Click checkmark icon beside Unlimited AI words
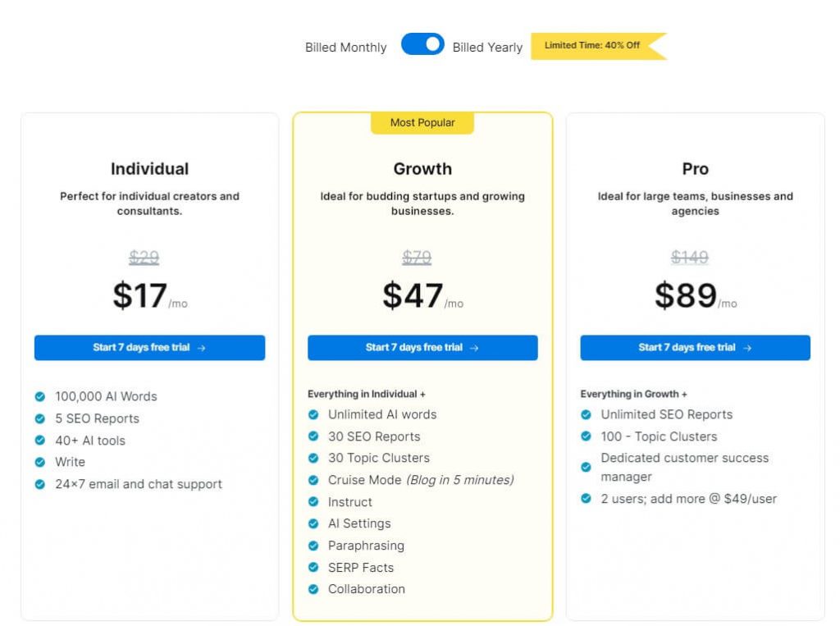This screenshot has width=840, height=626. coord(313,414)
